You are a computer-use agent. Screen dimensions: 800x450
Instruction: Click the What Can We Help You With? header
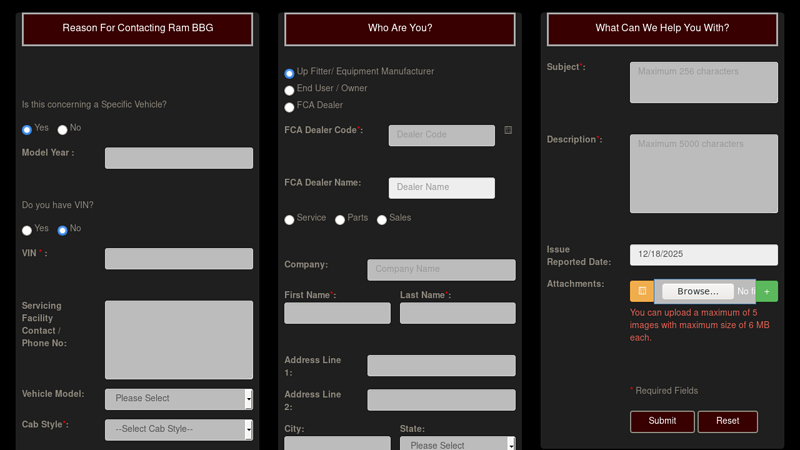tap(662, 29)
